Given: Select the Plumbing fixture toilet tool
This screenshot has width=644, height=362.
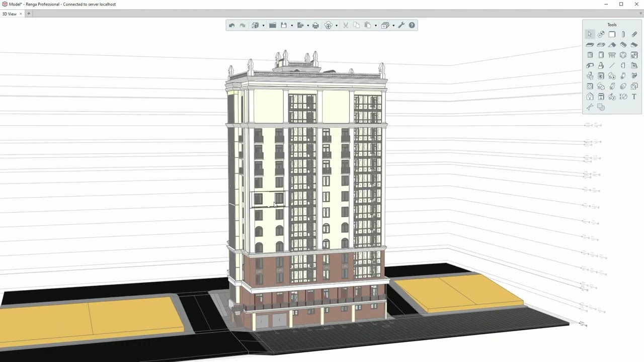Looking at the screenshot, I should tap(590, 76).
